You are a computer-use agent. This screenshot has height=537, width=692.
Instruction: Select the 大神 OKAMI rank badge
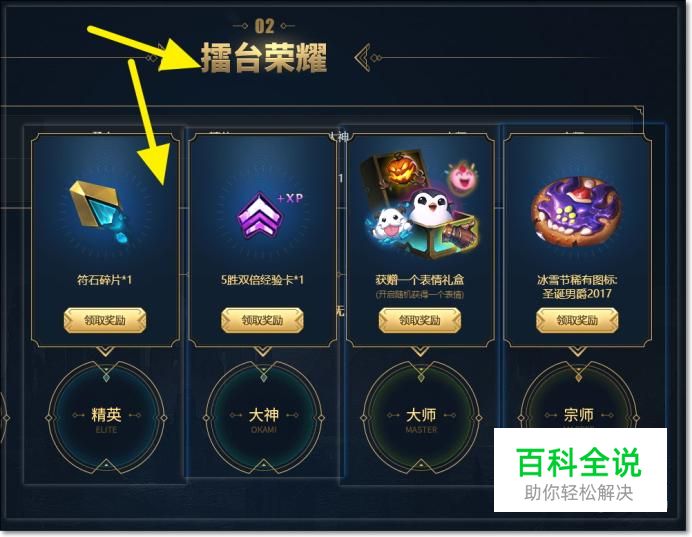coord(263,417)
